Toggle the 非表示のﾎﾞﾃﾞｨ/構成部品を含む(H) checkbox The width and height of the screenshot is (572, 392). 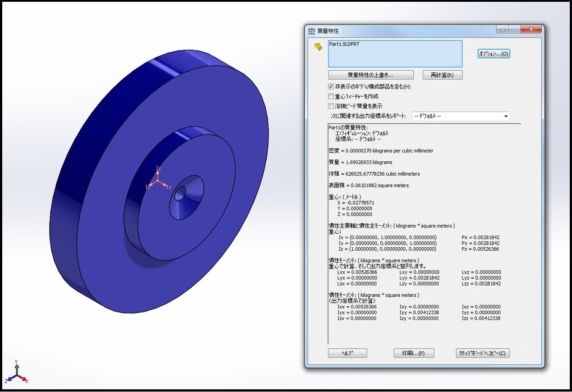pyautogui.click(x=331, y=87)
